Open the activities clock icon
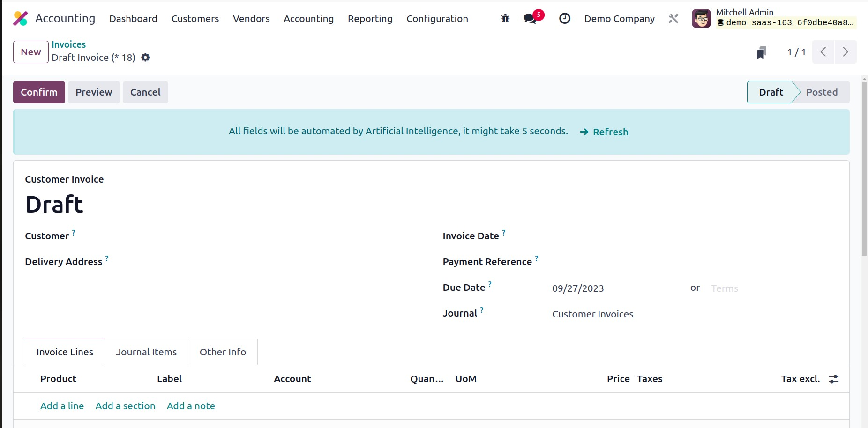868x428 pixels. [x=565, y=19]
